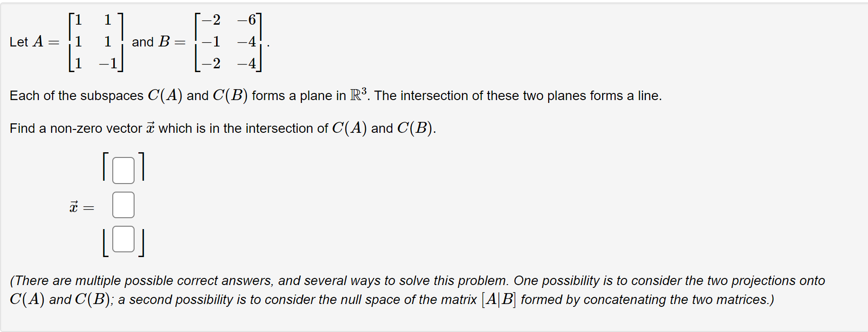
Task: Select the 1 in matrix A's first row
Action: 78,20
